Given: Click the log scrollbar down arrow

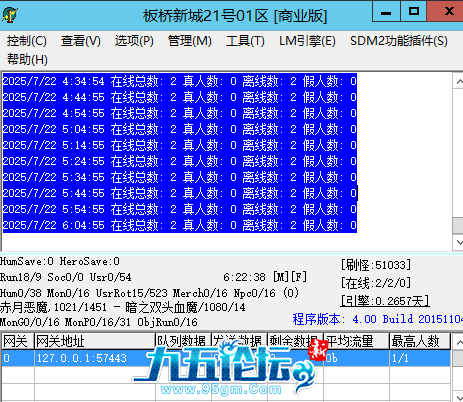Looking at the screenshot, I should [458, 242].
